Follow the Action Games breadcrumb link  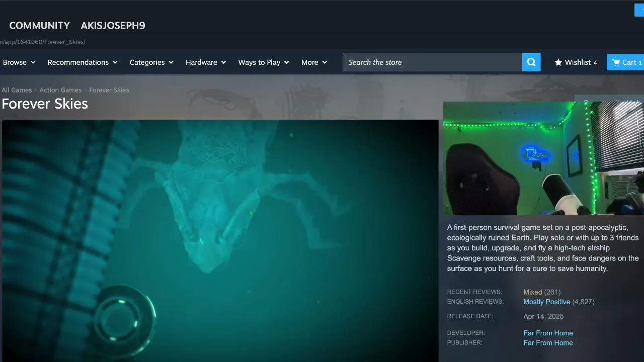pyautogui.click(x=60, y=90)
